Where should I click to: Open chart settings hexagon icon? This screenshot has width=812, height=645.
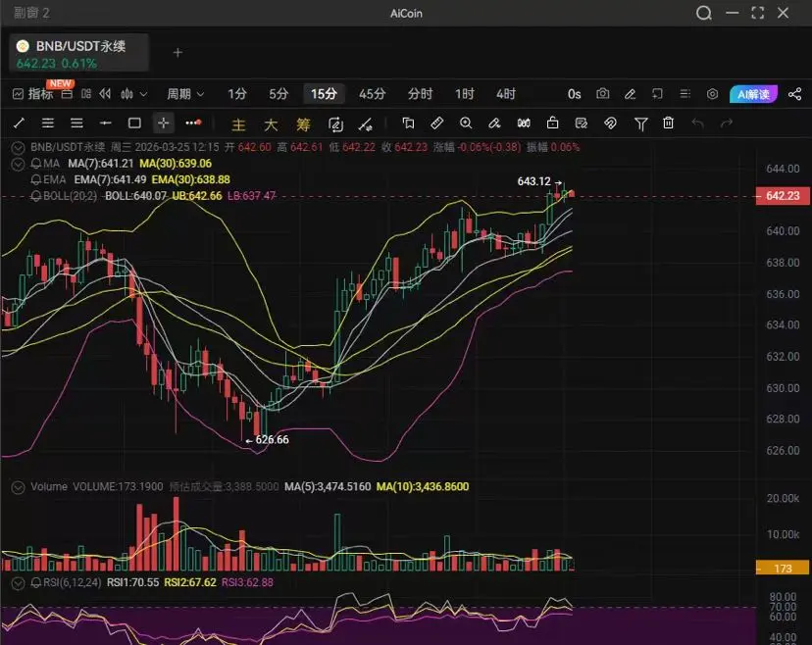713,94
